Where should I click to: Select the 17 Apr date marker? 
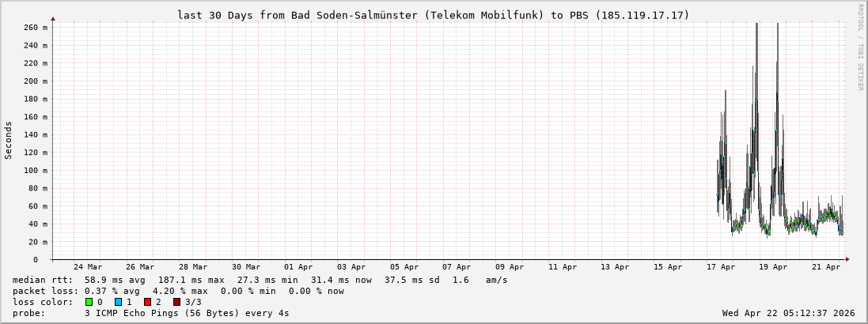[721, 267]
